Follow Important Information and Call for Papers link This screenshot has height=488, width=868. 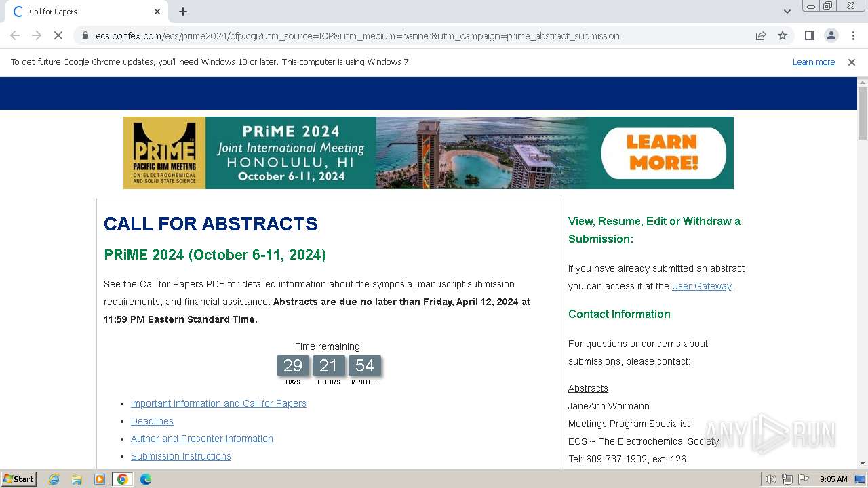point(218,403)
